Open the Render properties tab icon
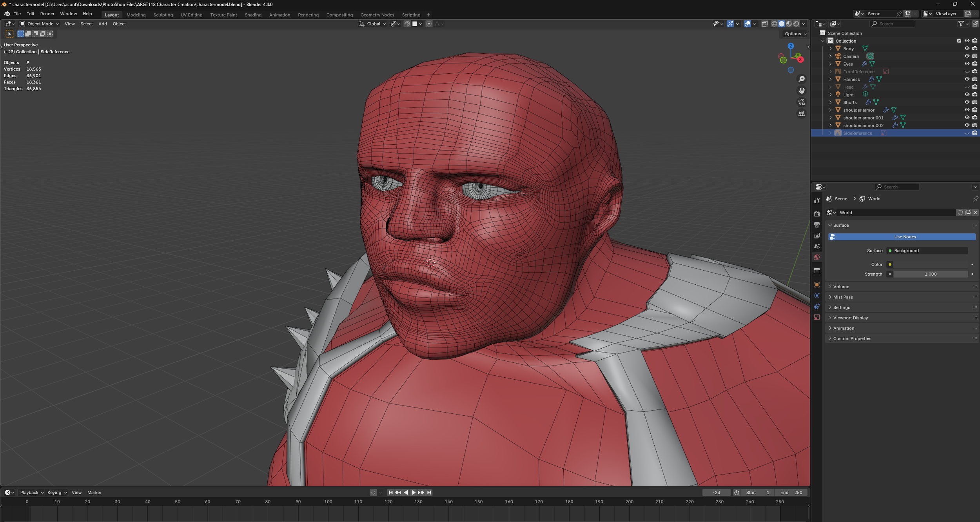The image size is (980, 522). [817, 214]
